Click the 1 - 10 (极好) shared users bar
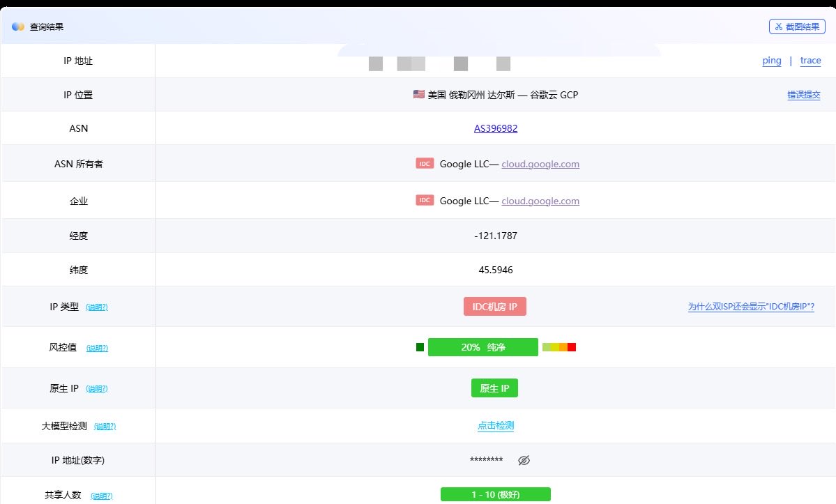The width and height of the screenshot is (836, 504). point(495,494)
